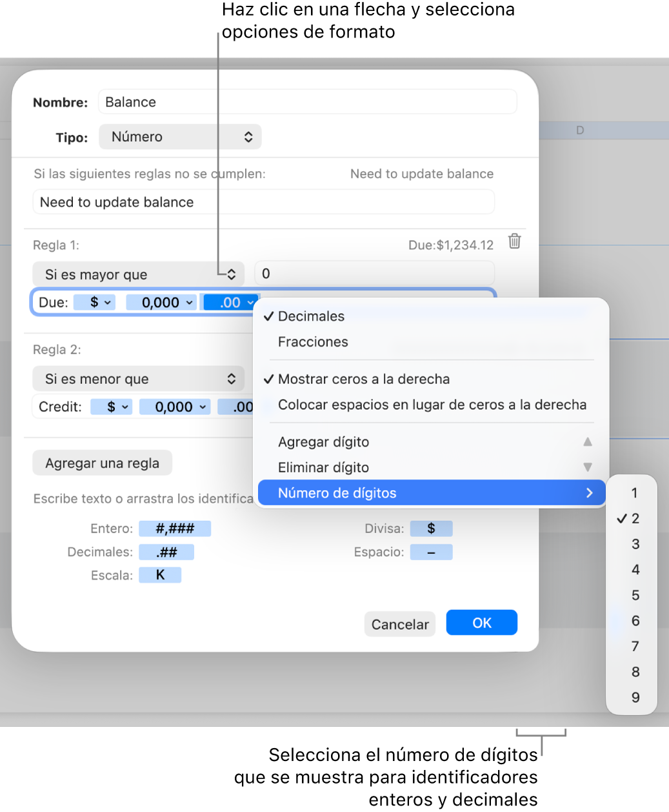
Task: Click the down arrow next to Eliminar dígito
Action: pos(588,467)
